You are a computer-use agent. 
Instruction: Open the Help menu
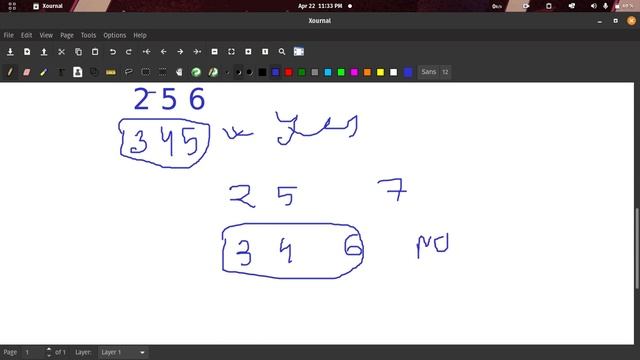coord(140,35)
